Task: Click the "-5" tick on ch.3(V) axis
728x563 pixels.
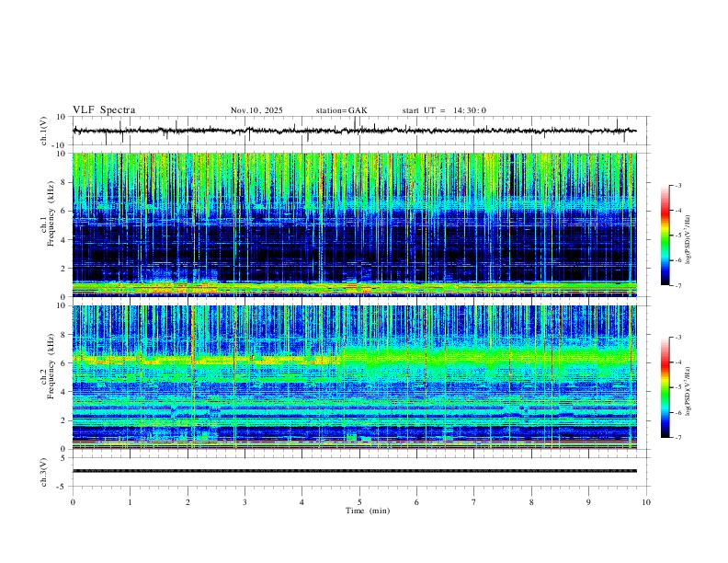Action: tap(63, 487)
